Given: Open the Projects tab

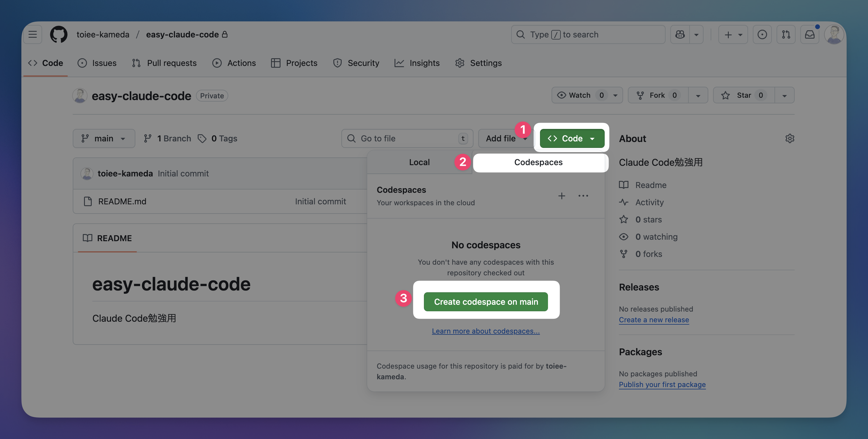Looking at the screenshot, I should [294, 63].
